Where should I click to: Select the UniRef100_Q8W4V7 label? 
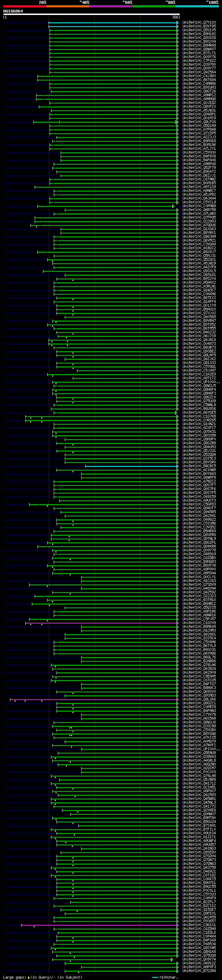tap(199, 49)
